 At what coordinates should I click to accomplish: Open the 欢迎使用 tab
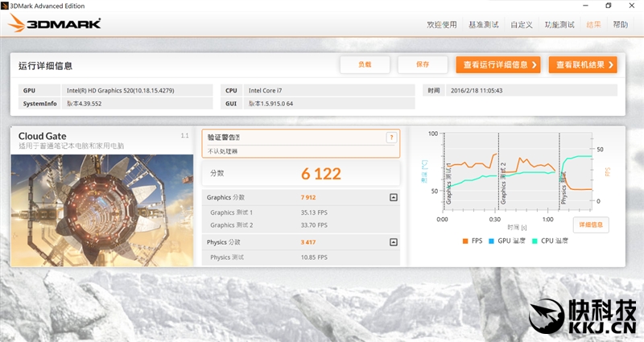441,25
